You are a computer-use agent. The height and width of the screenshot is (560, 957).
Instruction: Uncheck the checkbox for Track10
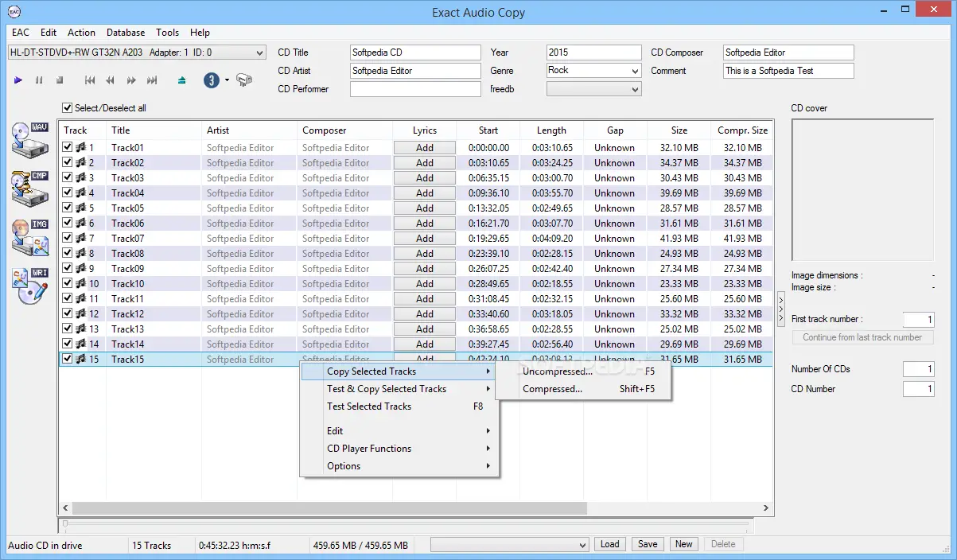[x=68, y=284]
